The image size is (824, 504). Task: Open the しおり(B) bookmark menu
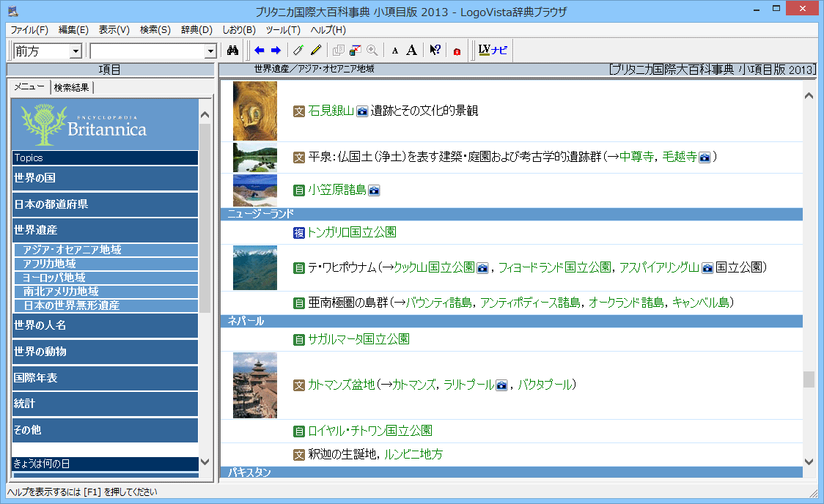pos(239,30)
